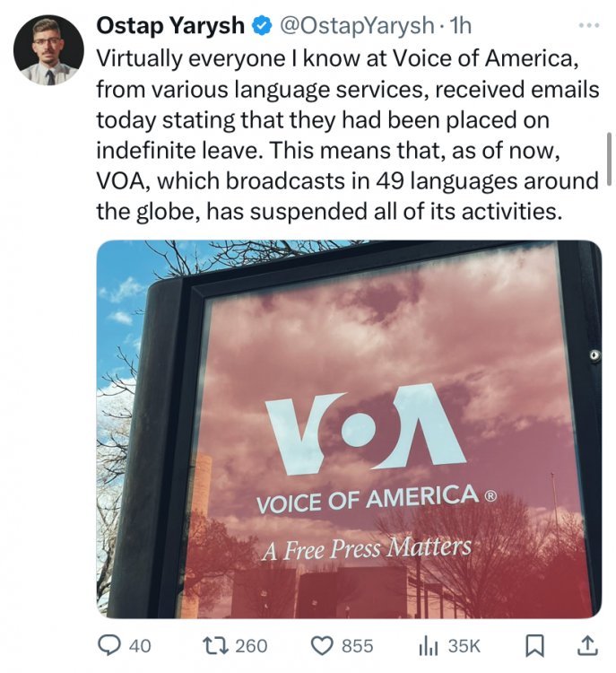The width and height of the screenshot is (616, 673).
Task: Click the display name Ostap Yarysh
Action: (x=169, y=27)
